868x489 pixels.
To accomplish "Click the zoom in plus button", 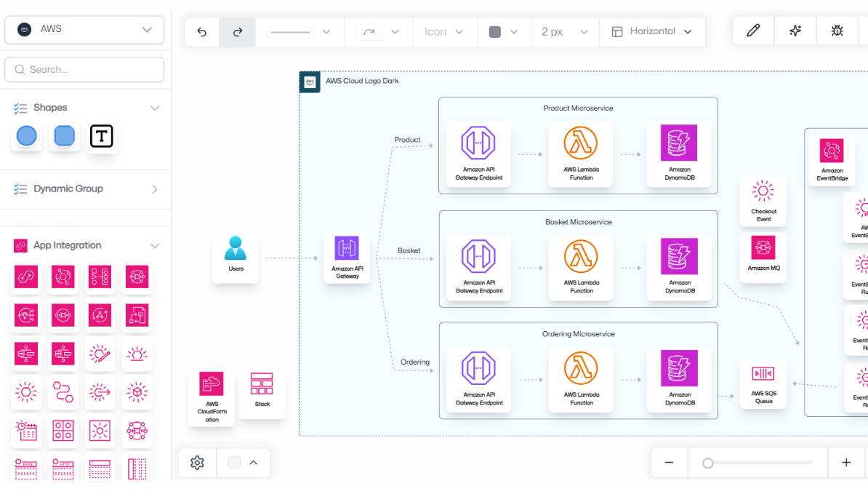I will 846,463.
